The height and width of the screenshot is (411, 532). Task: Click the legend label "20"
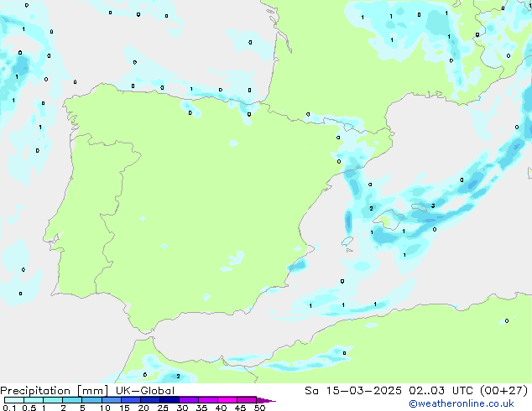(143, 408)
